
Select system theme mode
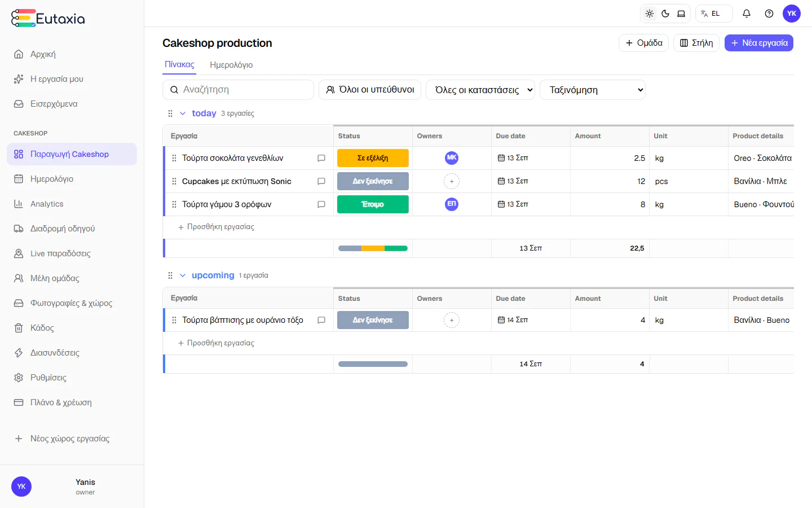tap(681, 14)
